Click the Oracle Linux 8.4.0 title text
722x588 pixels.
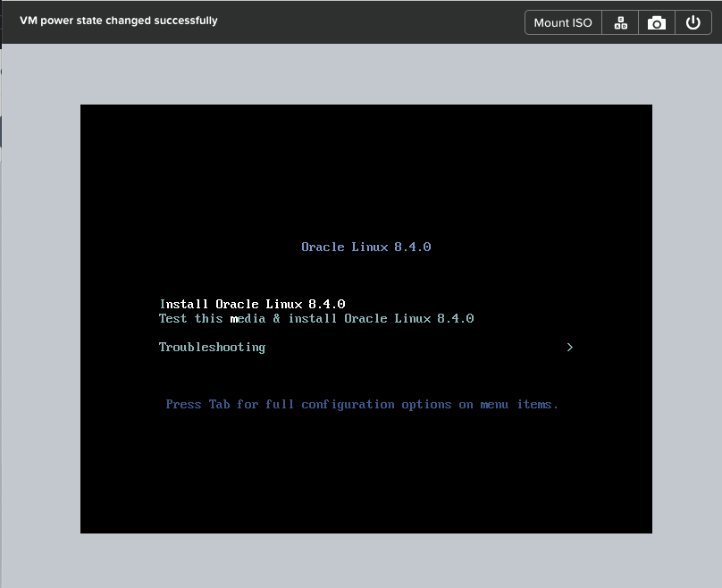pyautogui.click(x=366, y=247)
